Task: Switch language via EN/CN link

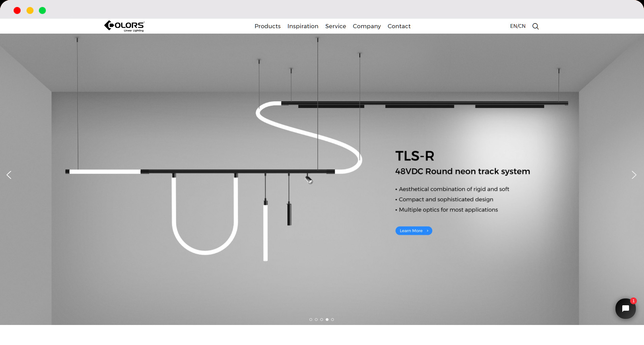Action: (x=517, y=26)
